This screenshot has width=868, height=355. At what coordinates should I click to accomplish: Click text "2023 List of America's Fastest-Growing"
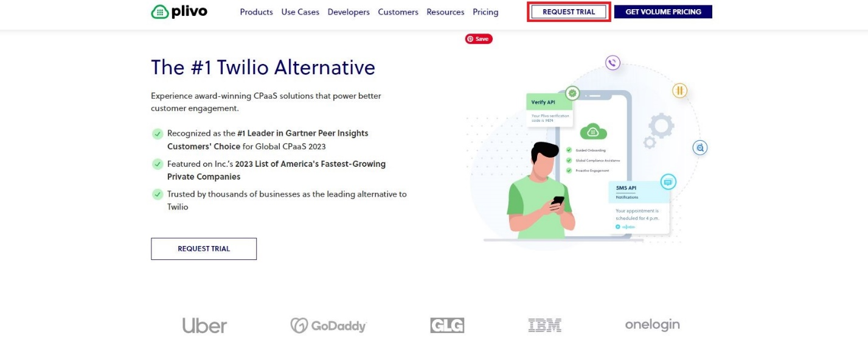click(x=310, y=164)
